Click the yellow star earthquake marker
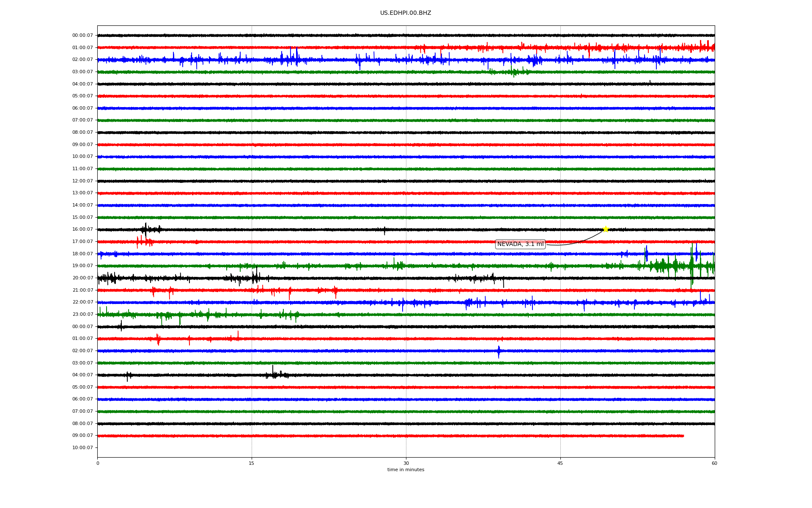The height and width of the screenshot is (508, 812). pyautogui.click(x=605, y=229)
